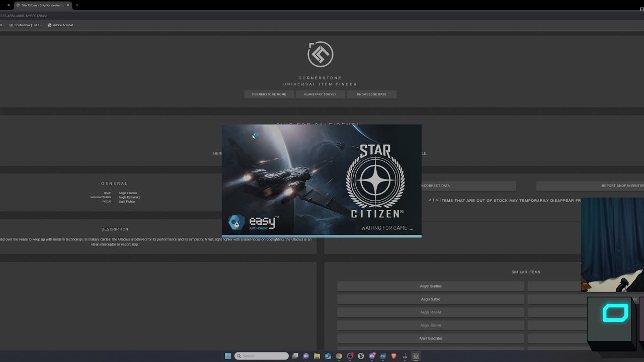Click the taskbar Search box

pos(262,356)
